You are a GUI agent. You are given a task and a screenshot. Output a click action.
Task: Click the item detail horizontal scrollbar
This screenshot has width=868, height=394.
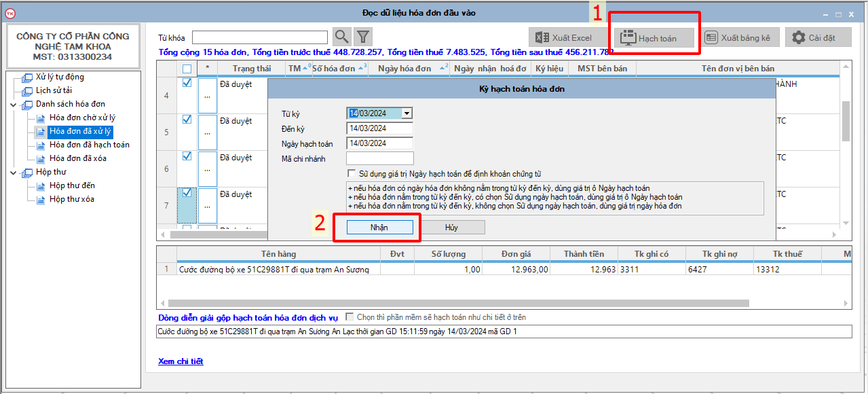pyautogui.click(x=458, y=303)
